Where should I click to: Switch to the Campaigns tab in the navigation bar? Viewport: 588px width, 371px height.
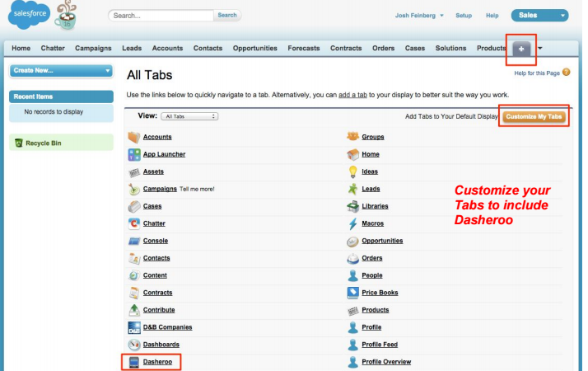pos(93,48)
